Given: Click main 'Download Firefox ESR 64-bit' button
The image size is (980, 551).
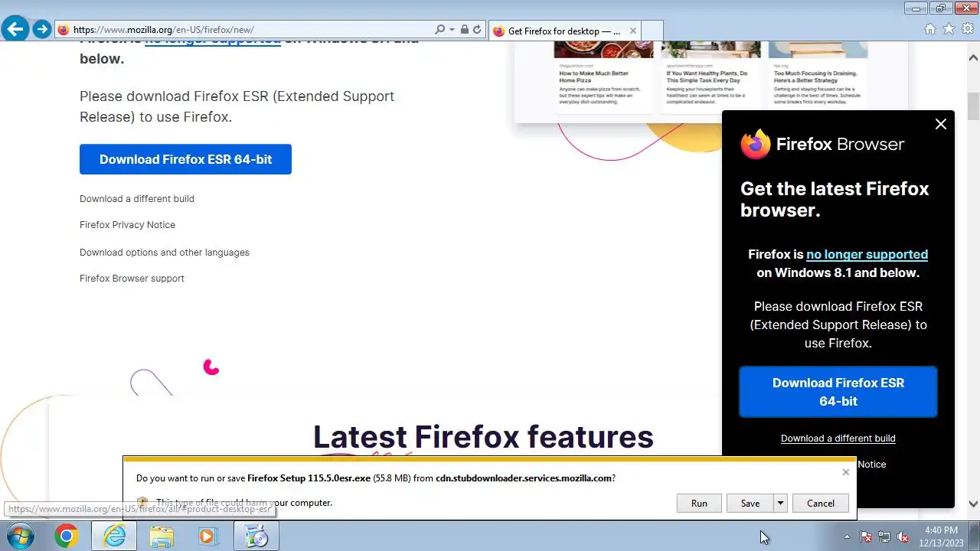Looking at the screenshot, I should (185, 159).
